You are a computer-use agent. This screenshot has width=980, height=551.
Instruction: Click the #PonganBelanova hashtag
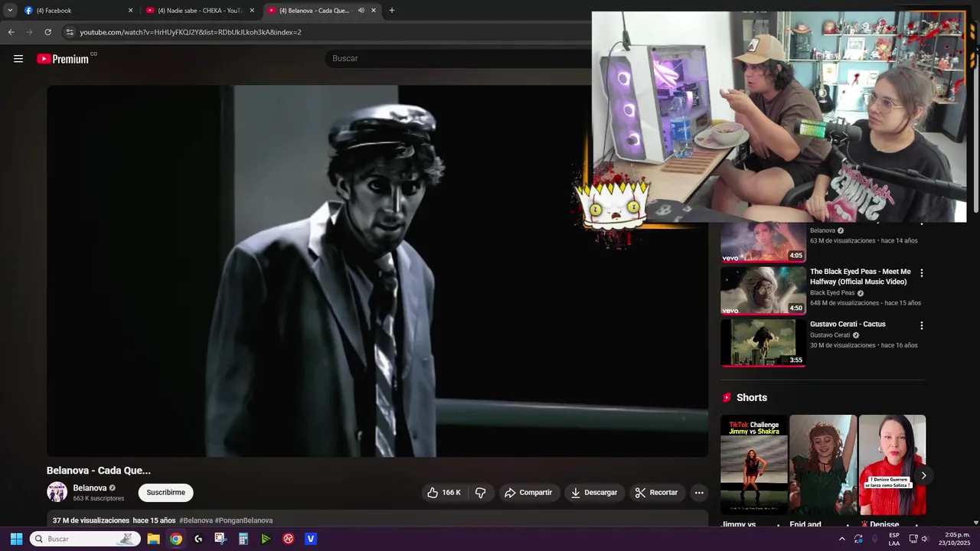243,520
